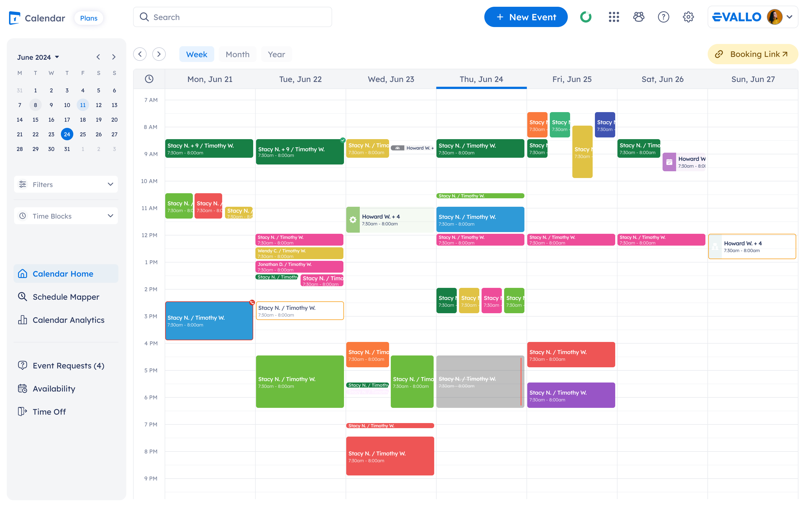Open the Vallo account menu chevron
Screen dimensions: 812x507
[789, 17]
